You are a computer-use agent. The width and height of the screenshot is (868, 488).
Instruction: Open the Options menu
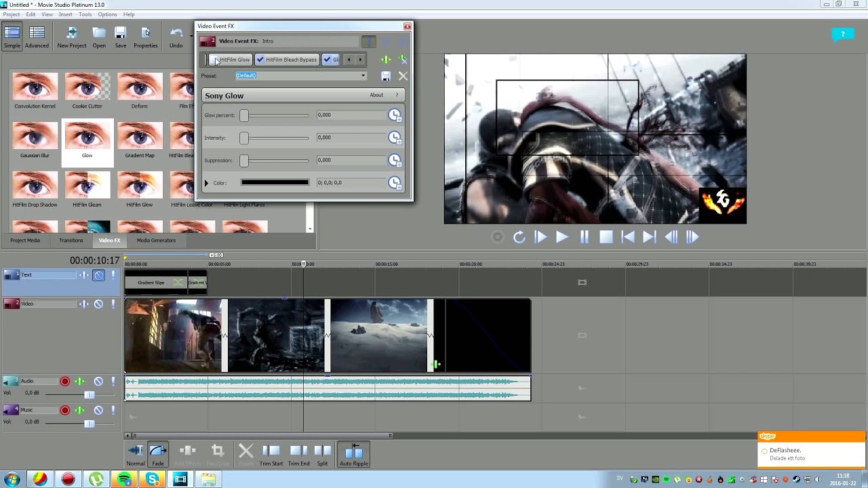pyautogui.click(x=107, y=14)
